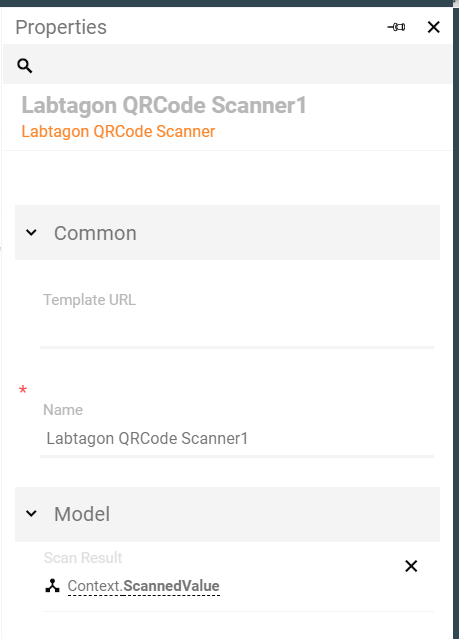The width and height of the screenshot is (459, 639).
Task: Pin the Properties panel
Action: point(396,27)
